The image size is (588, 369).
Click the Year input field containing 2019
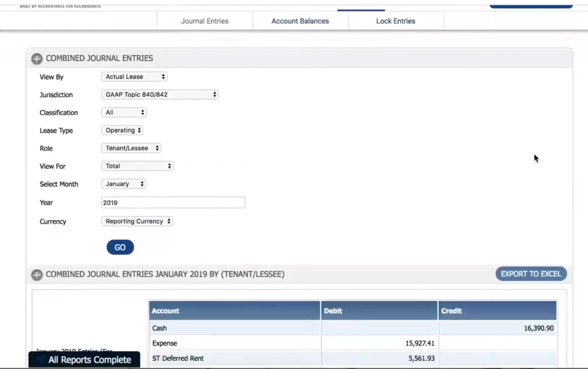(x=172, y=203)
